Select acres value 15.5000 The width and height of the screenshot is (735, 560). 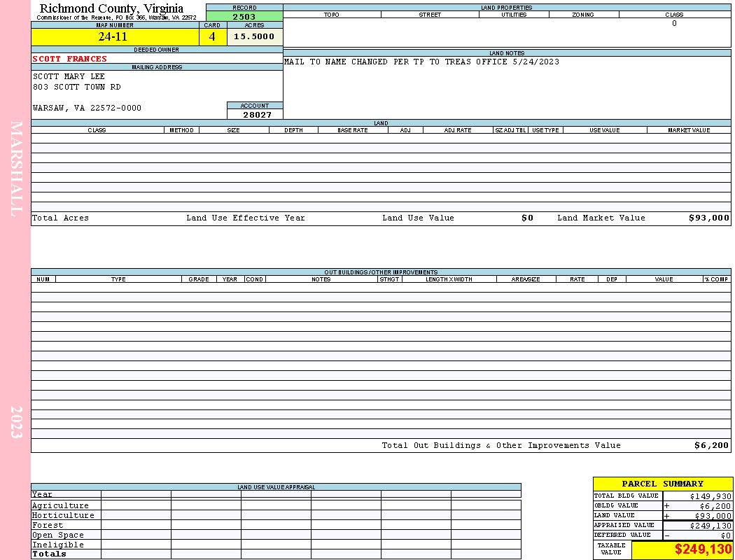(254, 36)
